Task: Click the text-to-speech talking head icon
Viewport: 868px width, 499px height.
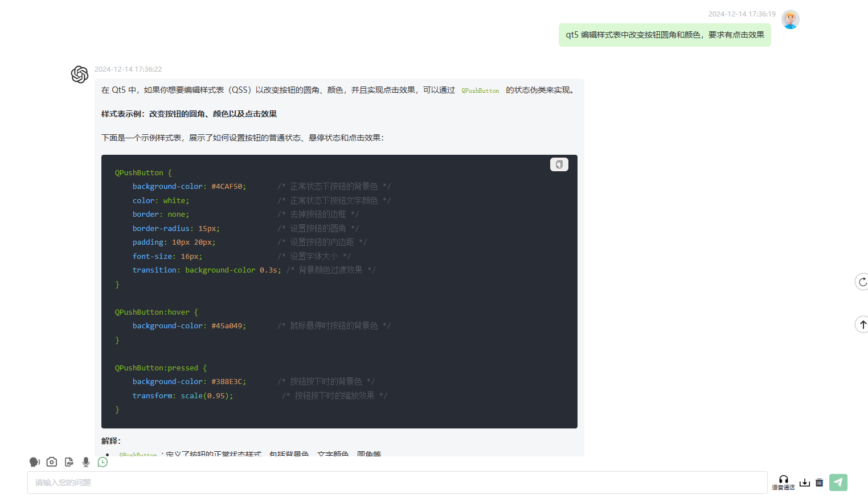Action: 35,462
